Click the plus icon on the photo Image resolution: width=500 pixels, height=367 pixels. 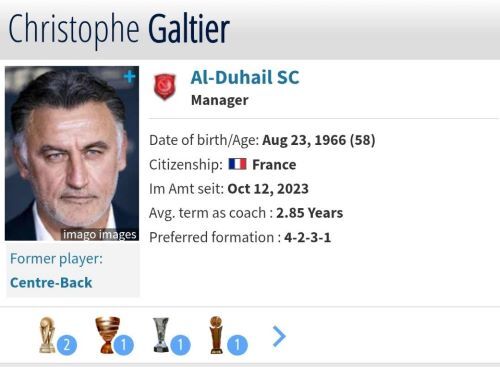129,77
